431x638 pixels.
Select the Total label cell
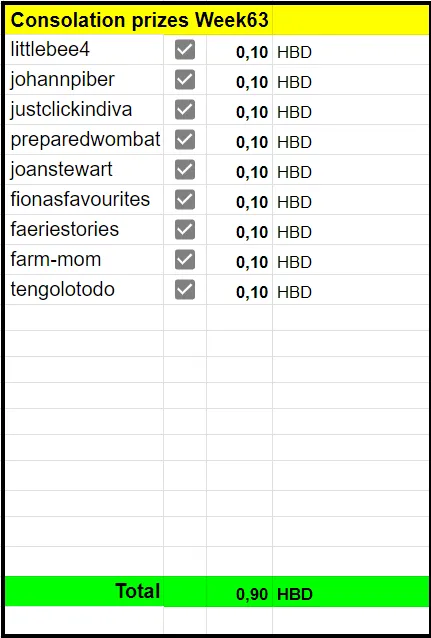85,591
